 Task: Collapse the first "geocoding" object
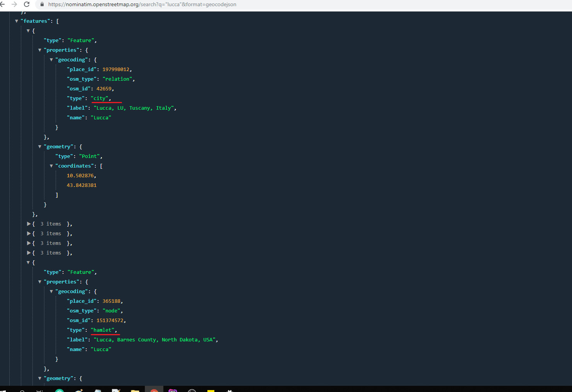51,60
